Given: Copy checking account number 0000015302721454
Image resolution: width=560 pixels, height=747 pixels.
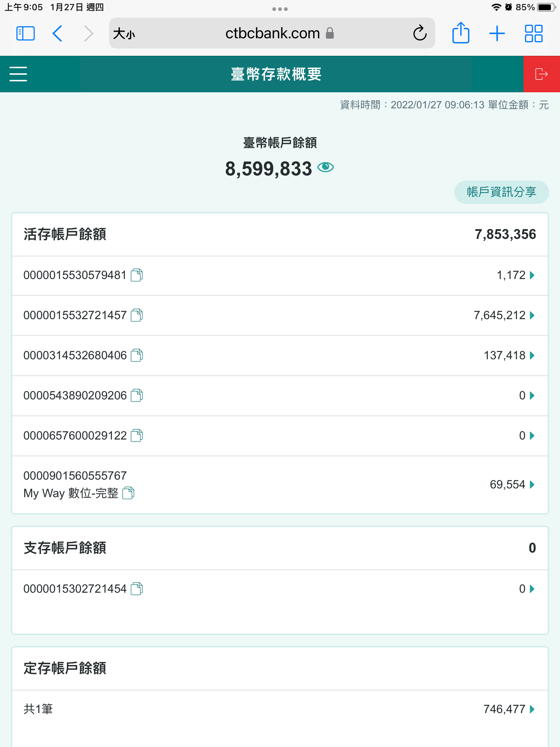Looking at the screenshot, I should (137, 589).
